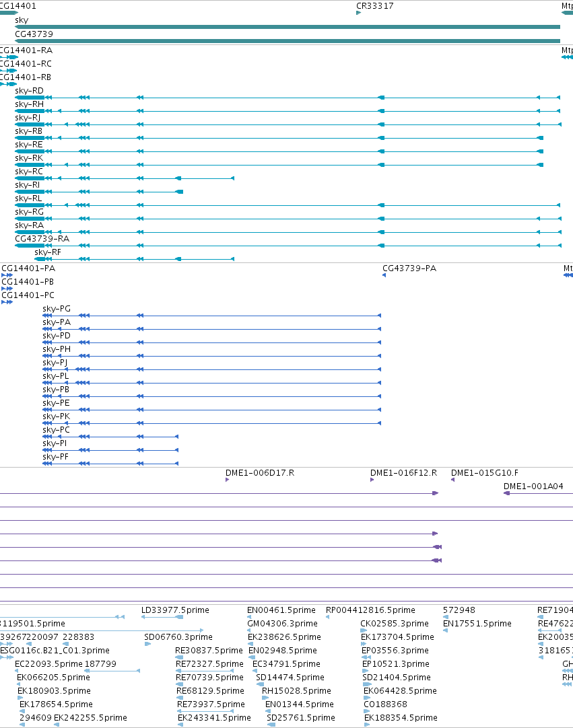This screenshot has width=573, height=728.
Task: Click the RE30837.5prime EST label
Action: (x=209, y=651)
